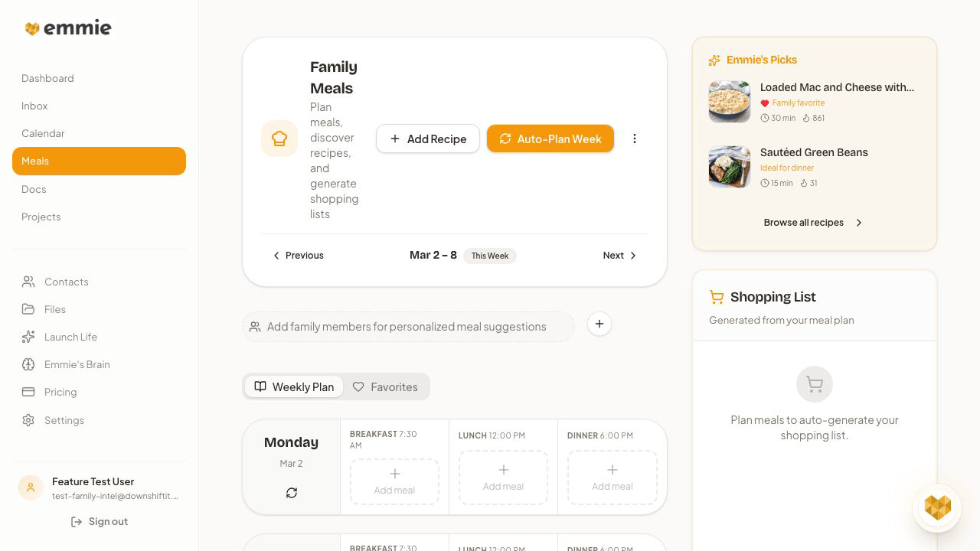Open the three-dot menu on Family Meals card
Image resolution: width=980 pixels, height=551 pixels.
coord(635,139)
